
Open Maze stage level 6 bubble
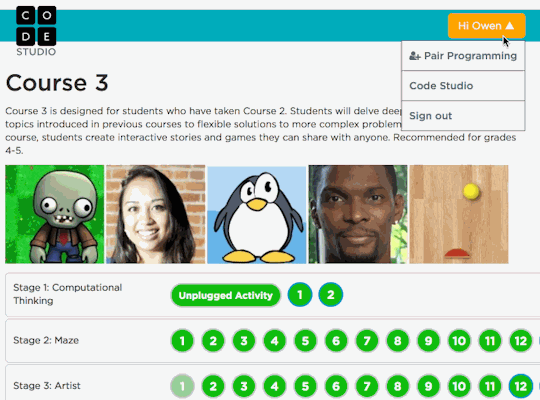pos(336,341)
